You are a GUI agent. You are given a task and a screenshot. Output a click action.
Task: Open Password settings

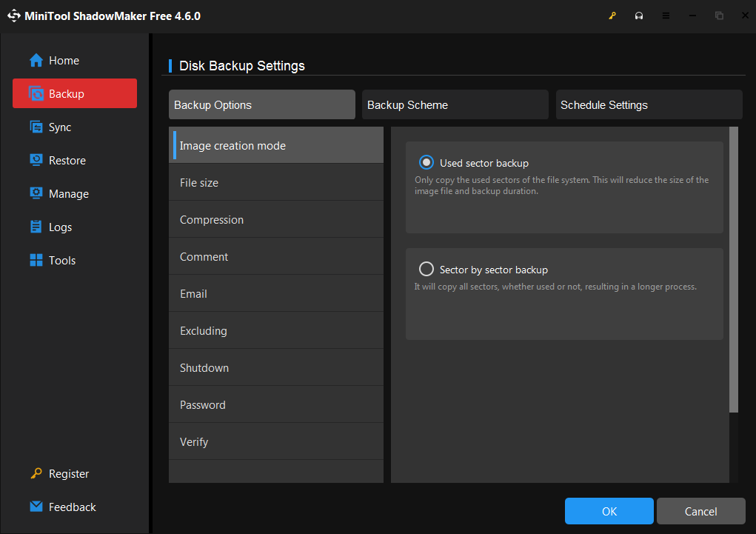pos(276,404)
